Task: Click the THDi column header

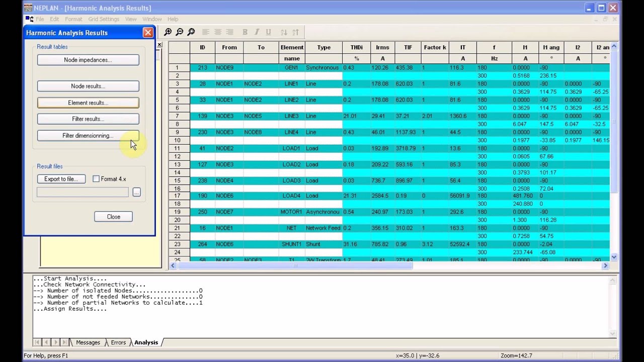Action: click(356, 47)
